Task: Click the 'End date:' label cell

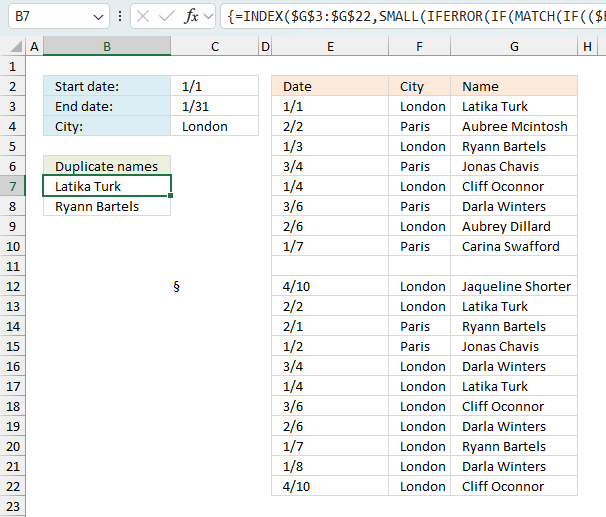Action: point(107,106)
